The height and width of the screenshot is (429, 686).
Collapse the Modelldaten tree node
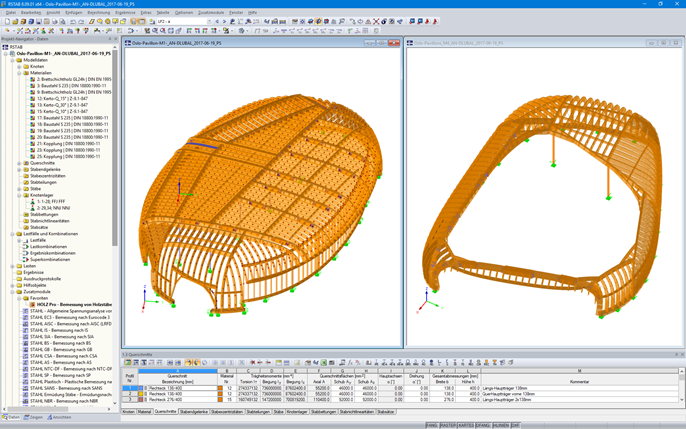[12, 60]
